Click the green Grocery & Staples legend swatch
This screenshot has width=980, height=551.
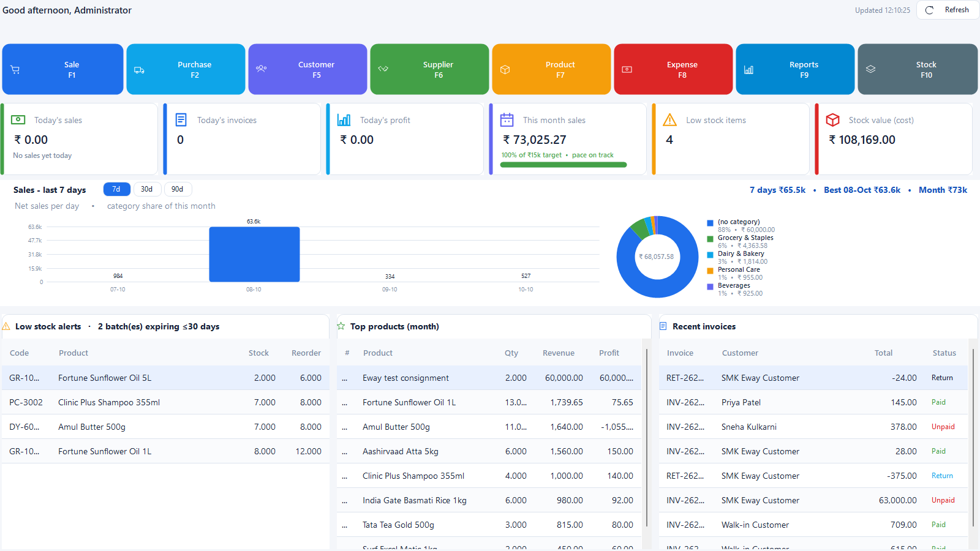pos(710,239)
